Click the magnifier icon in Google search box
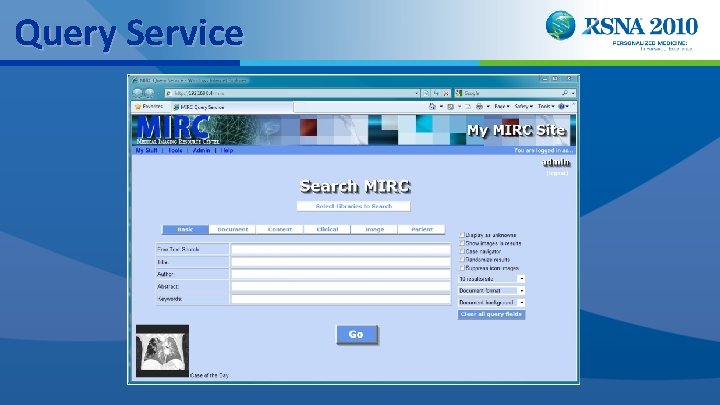 pos(565,93)
